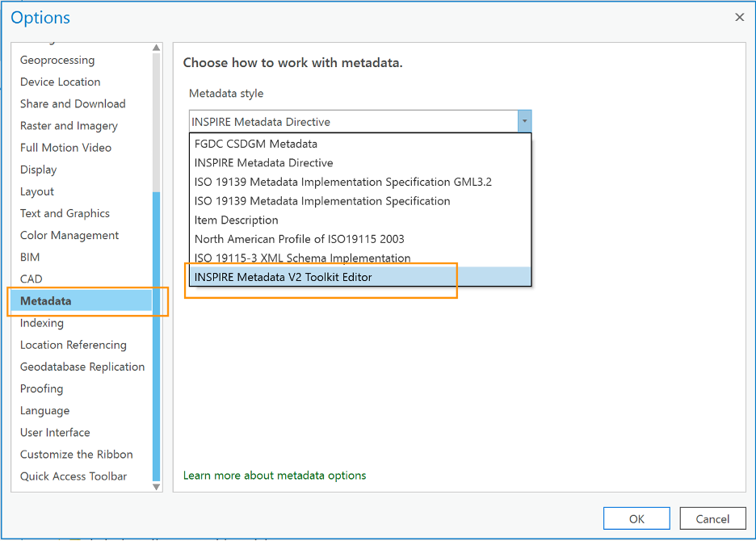Viewport: 756px width, 541px height.
Task: Collapse the Metadata style dropdown arrow
Action: [x=524, y=121]
